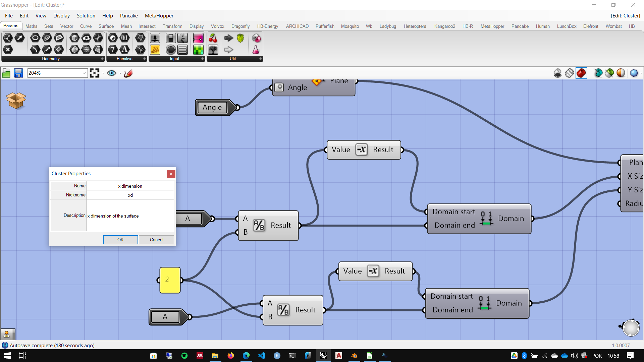Save document with blue floppy icon
Screen dimensions: 644x362
point(18,73)
